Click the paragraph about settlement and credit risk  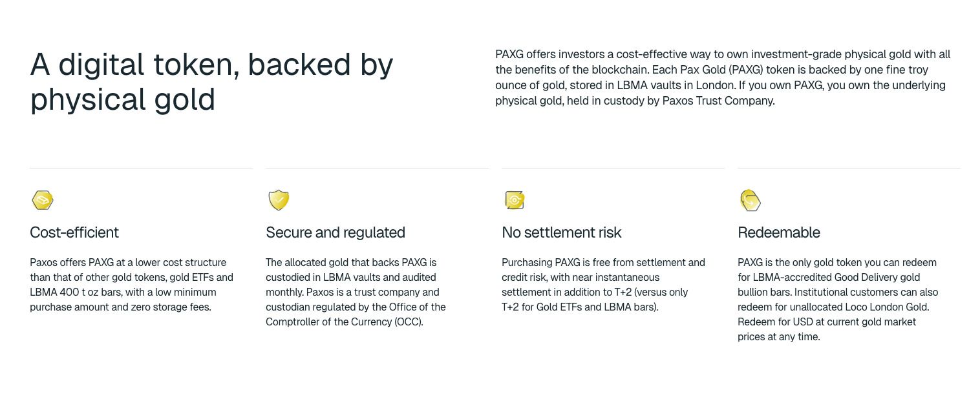click(x=603, y=285)
